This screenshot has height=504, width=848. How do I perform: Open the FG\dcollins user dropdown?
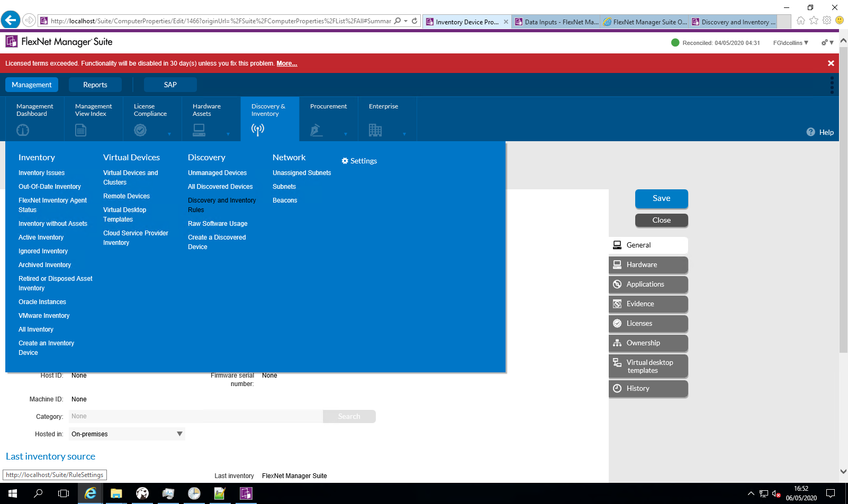791,43
